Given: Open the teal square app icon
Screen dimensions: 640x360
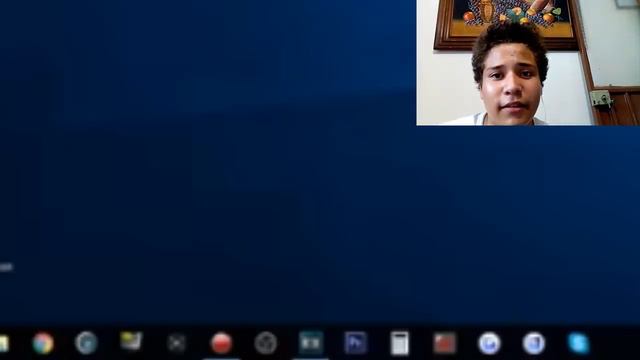Looking at the screenshot, I should pyautogui.click(x=311, y=342).
